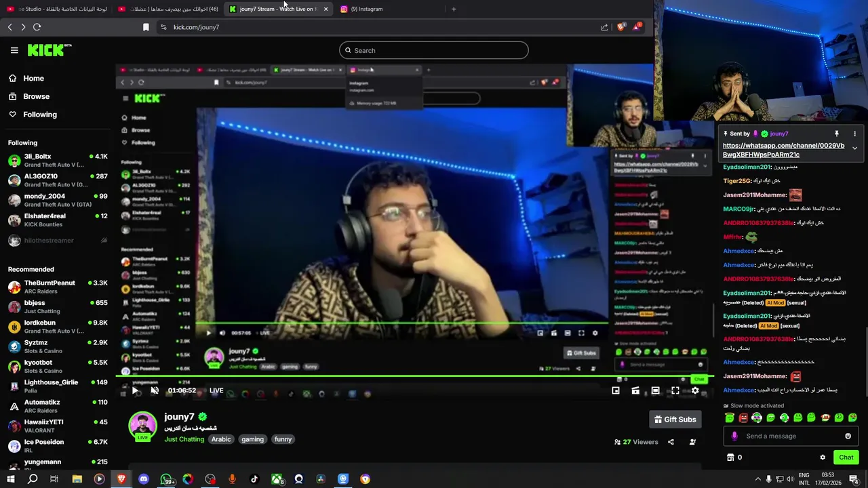Viewport: 868px width, 488px height.
Task: Open bbjess recommended channel
Action: click(58, 306)
